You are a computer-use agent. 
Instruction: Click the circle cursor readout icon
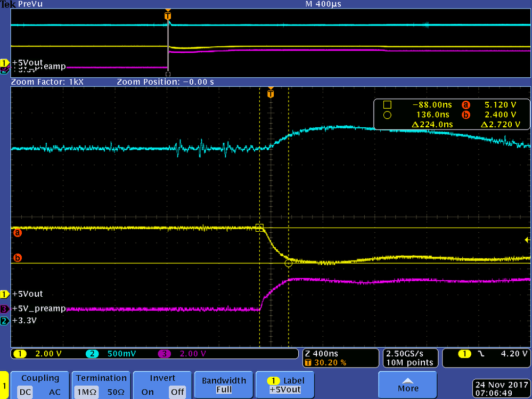[x=387, y=115]
